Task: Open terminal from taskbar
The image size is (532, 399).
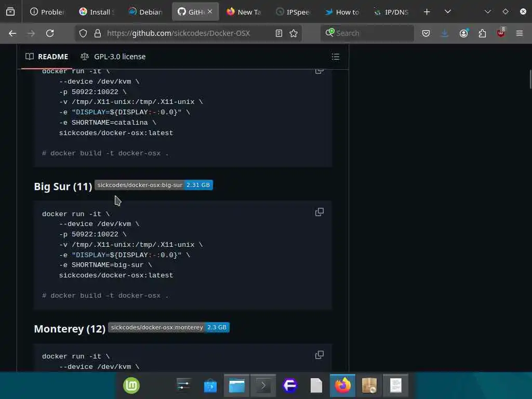Action: (263, 385)
